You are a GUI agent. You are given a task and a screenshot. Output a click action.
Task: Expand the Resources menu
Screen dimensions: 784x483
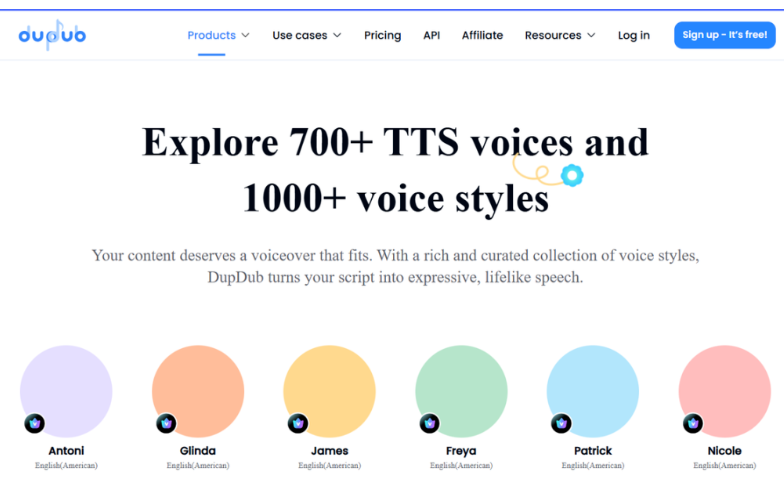pyautogui.click(x=559, y=35)
